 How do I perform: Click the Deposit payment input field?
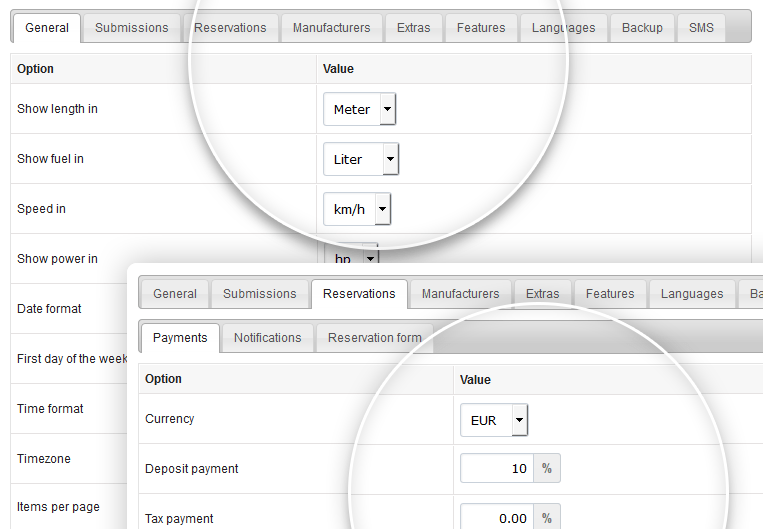pos(497,468)
